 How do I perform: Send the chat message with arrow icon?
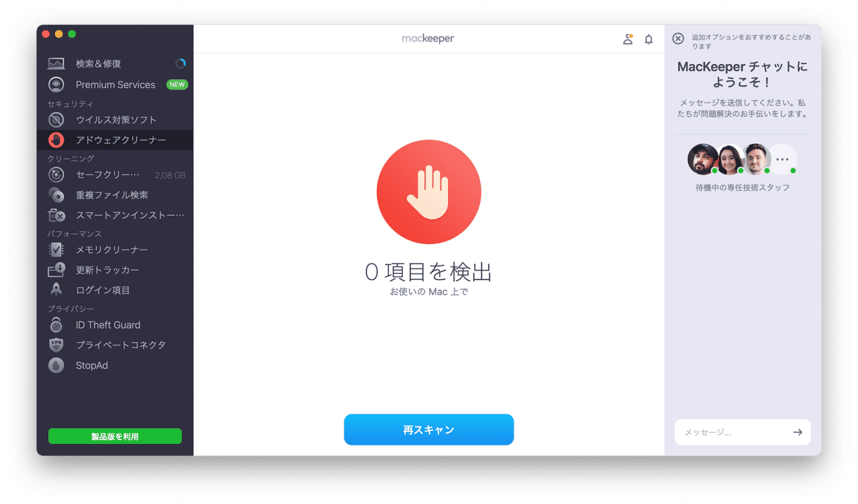click(x=797, y=432)
